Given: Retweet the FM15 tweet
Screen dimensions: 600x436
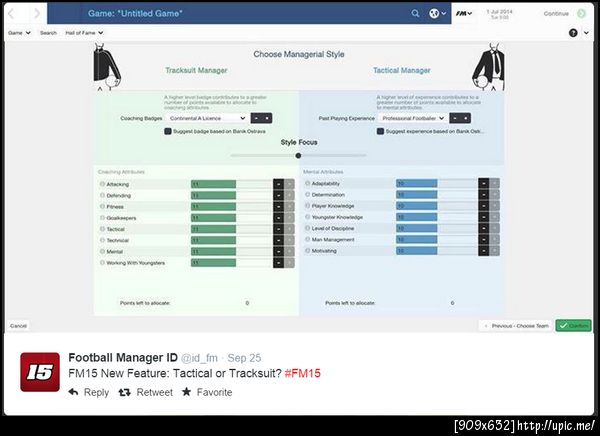Looking at the screenshot, I should tap(145, 392).
